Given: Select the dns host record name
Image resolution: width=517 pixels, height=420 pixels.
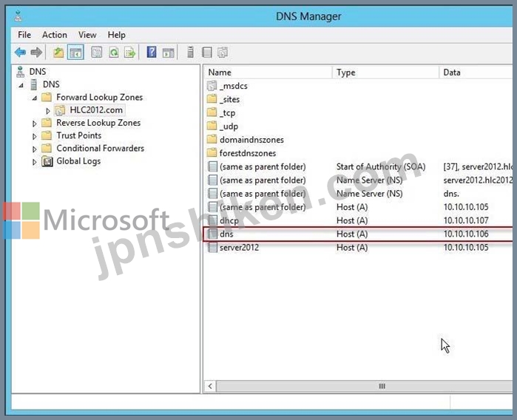Looking at the screenshot, I should pos(226,234).
